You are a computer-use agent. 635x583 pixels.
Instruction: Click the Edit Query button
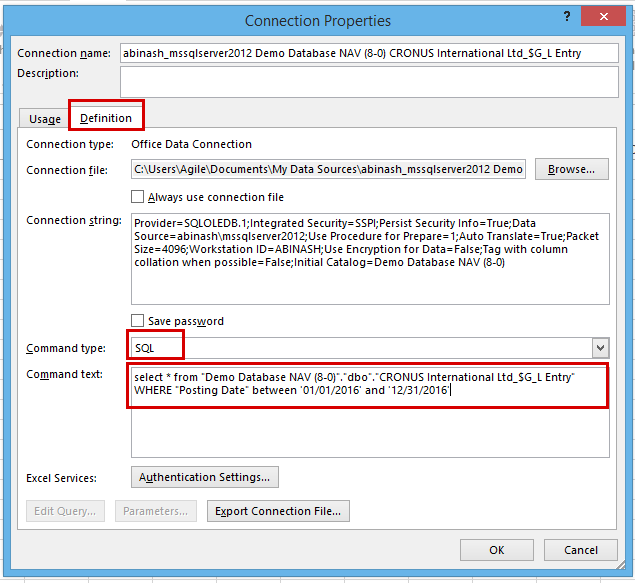[x=65, y=511]
